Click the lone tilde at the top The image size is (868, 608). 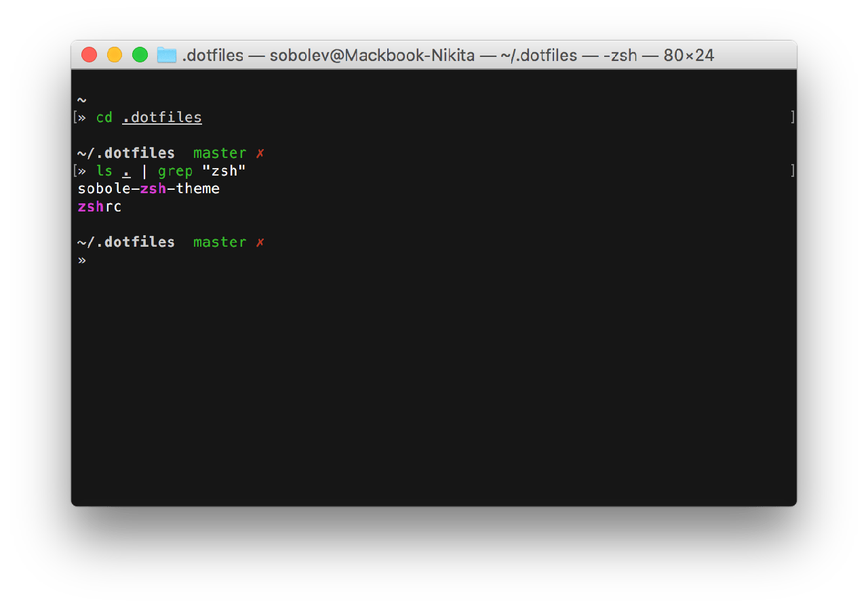[81, 100]
